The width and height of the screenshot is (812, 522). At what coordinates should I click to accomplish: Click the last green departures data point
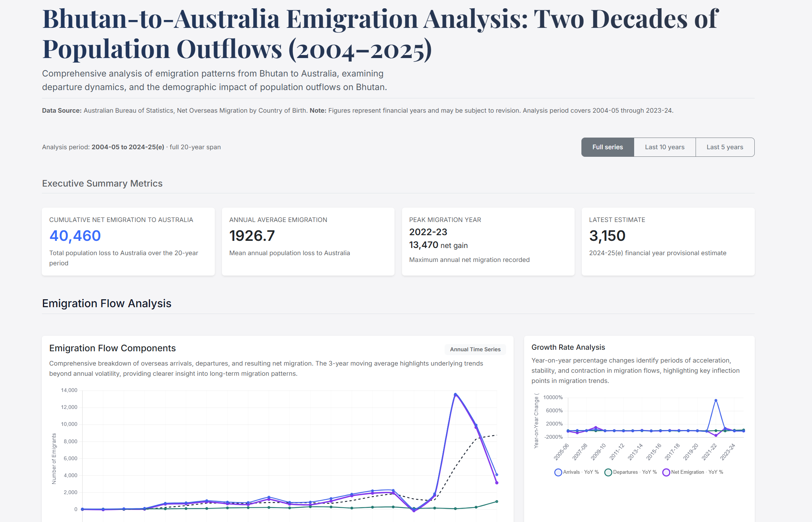[x=497, y=501]
